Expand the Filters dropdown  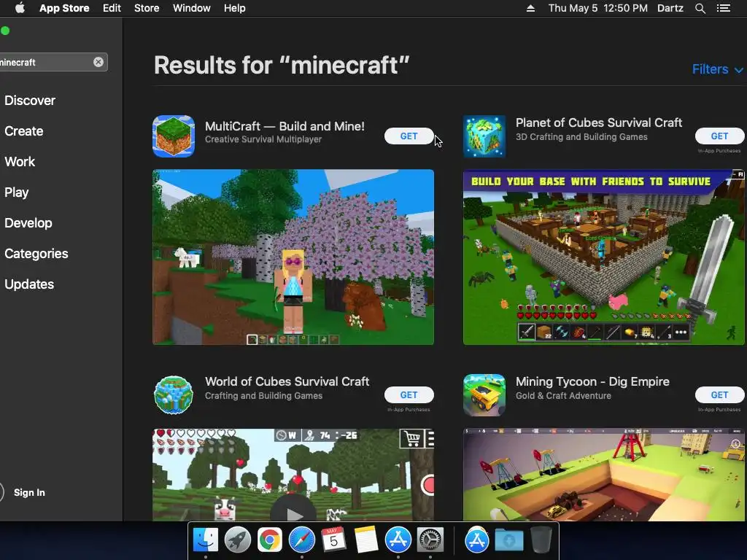pos(717,69)
